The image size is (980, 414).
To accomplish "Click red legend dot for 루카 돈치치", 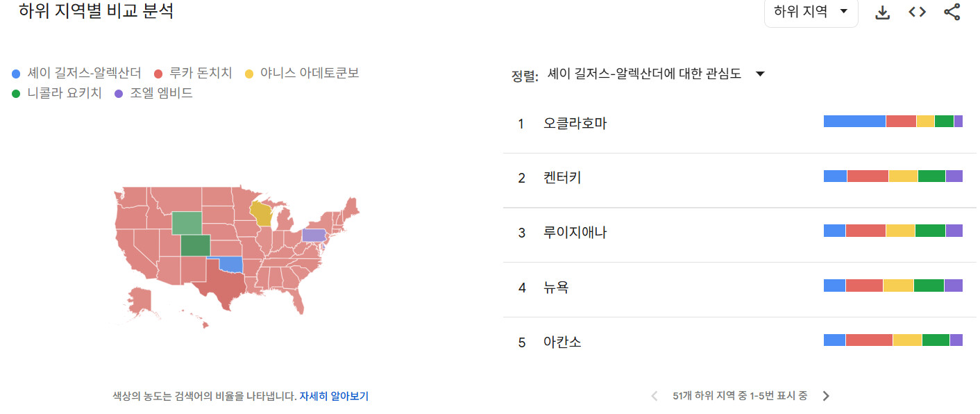I will click(158, 73).
